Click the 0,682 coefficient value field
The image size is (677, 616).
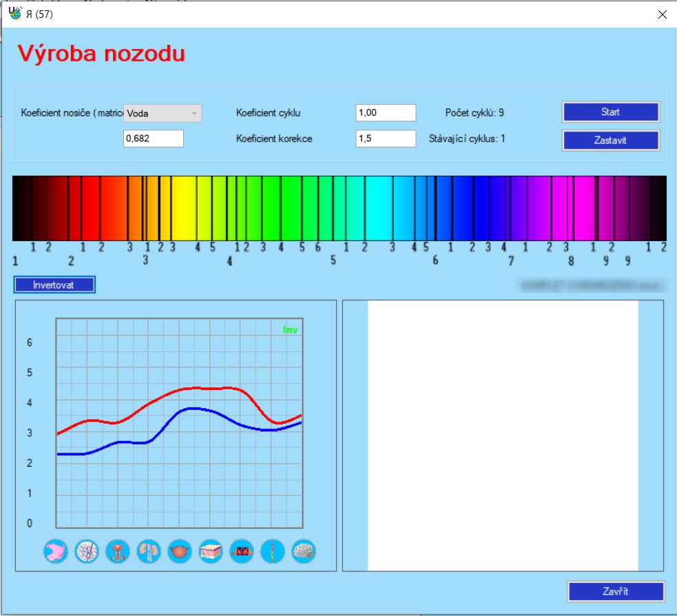pyautogui.click(x=153, y=138)
